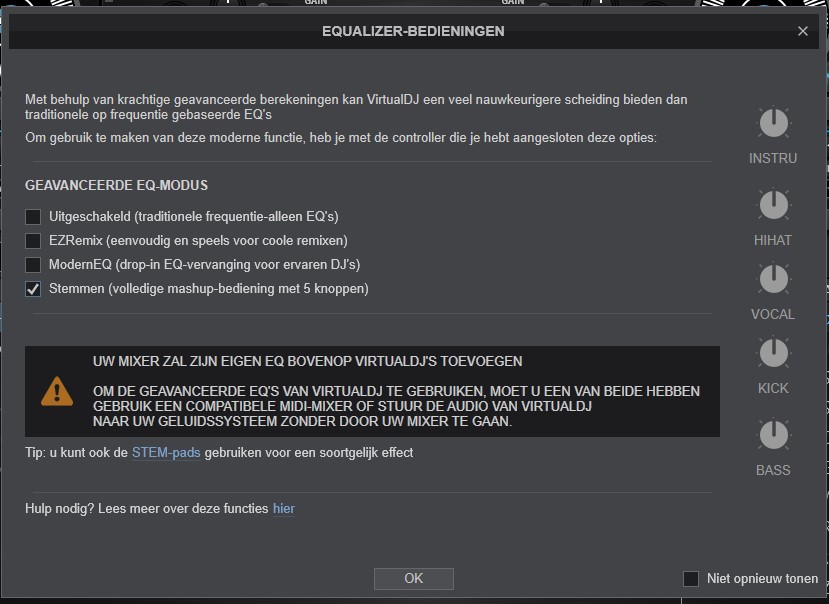The height and width of the screenshot is (604, 829).
Task: Click the VOCAL knob
Action: [x=773, y=279]
